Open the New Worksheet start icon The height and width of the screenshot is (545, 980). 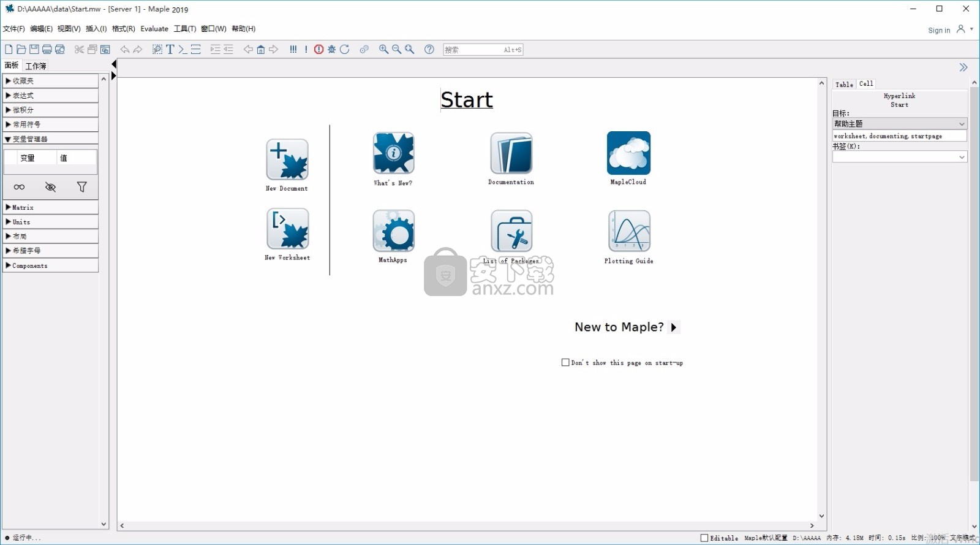287,229
